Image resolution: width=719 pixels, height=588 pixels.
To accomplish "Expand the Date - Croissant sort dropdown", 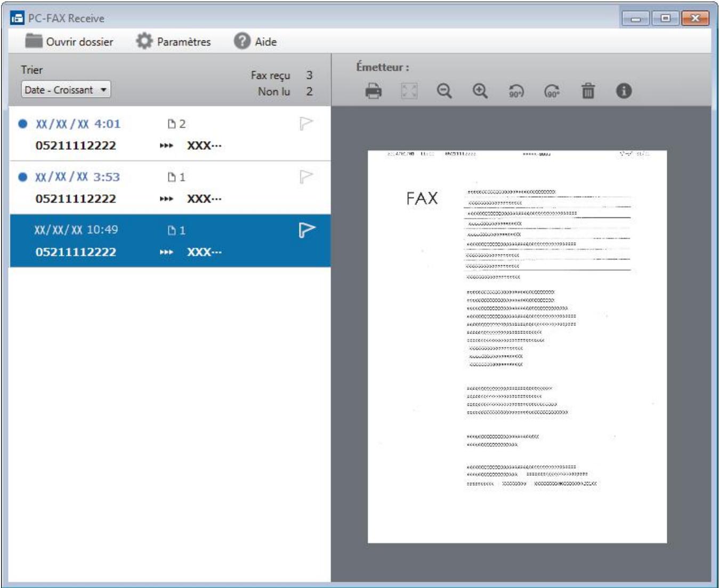I will pyautogui.click(x=66, y=89).
